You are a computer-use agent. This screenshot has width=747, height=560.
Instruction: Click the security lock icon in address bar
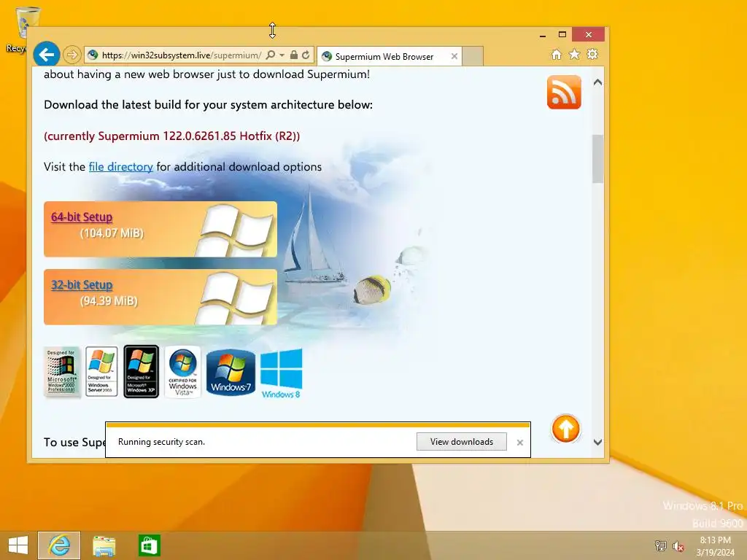click(294, 55)
